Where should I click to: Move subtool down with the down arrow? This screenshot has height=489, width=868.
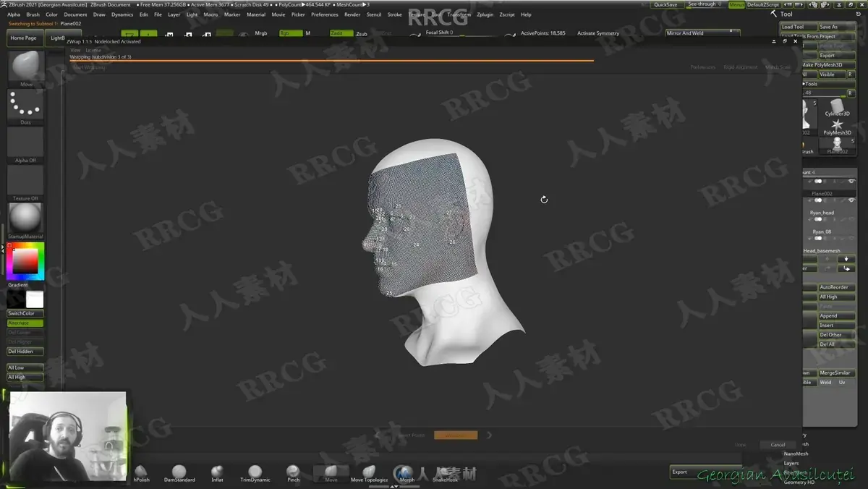[x=846, y=259]
